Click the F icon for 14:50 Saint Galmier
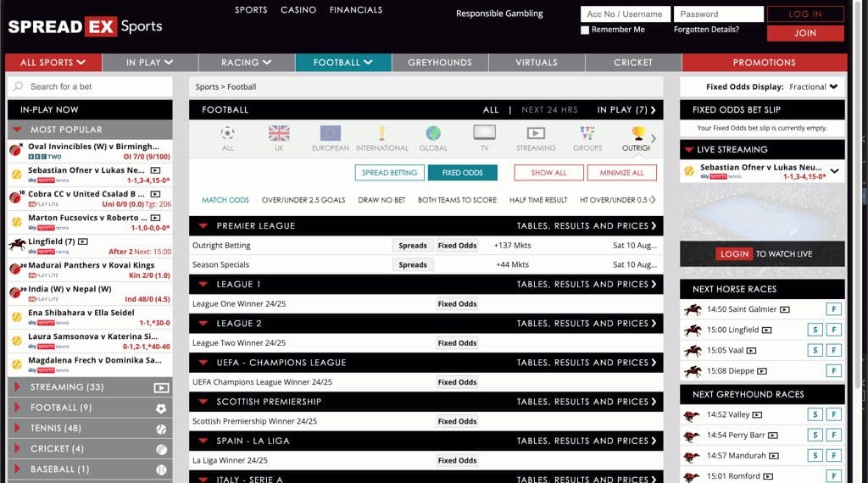 pyautogui.click(x=834, y=309)
